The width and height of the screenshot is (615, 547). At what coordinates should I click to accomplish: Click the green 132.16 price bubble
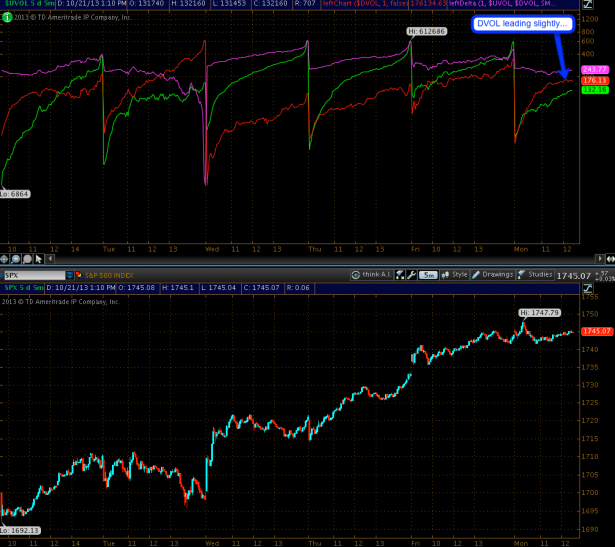595,90
